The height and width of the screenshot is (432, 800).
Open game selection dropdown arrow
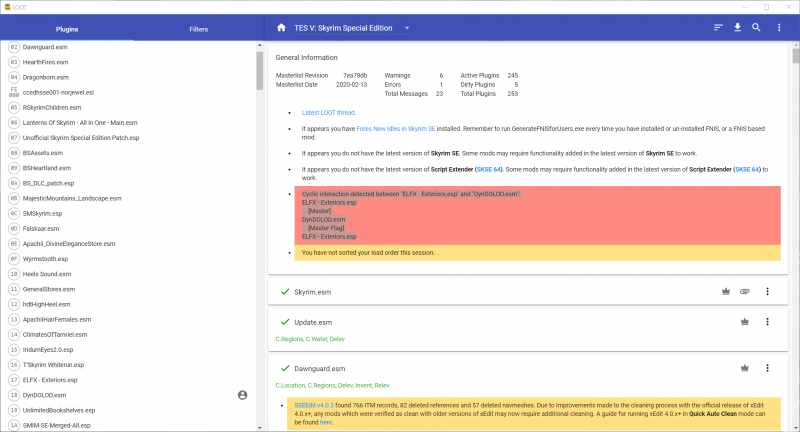(407, 28)
